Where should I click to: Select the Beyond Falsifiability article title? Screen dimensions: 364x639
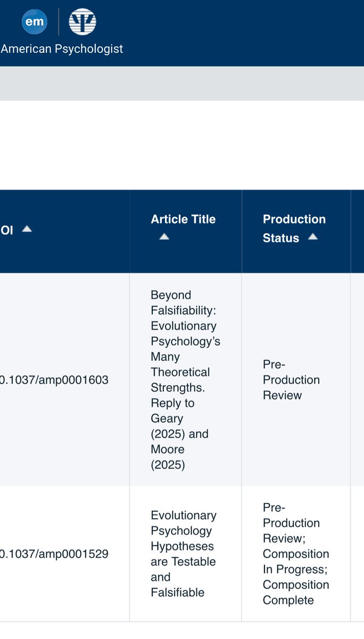pyautogui.click(x=185, y=380)
